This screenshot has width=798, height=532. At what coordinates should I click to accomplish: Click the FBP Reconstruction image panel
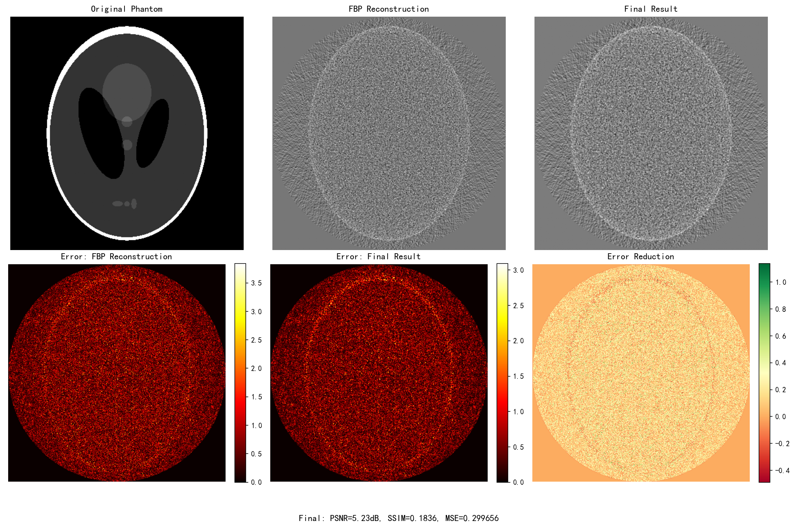point(389,133)
